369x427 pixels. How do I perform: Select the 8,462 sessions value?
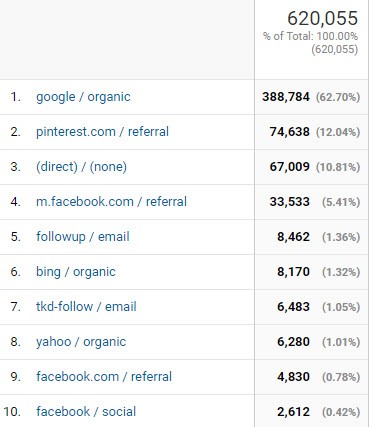point(293,237)
